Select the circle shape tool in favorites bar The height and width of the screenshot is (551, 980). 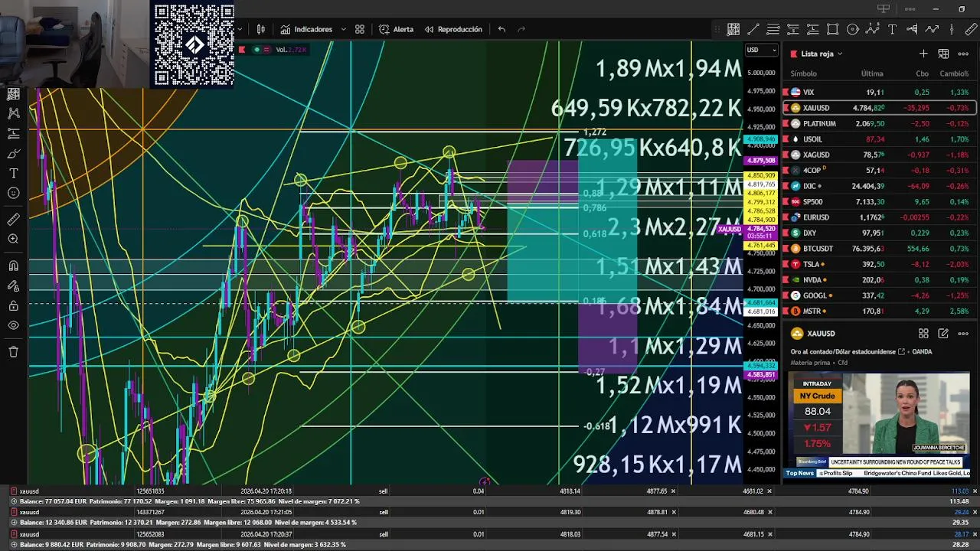coord(852,29)
